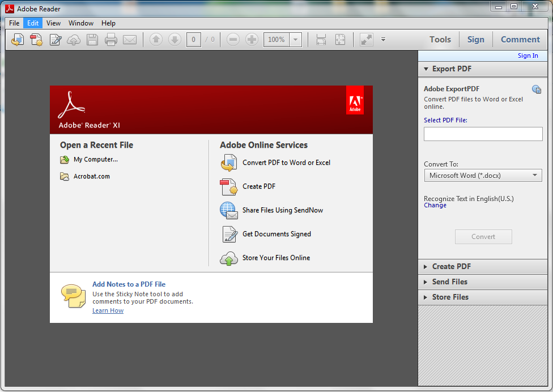The width and height of the screenshot is (553, 392).
Task: Open the Edit menu
Action: click(33, 23)
